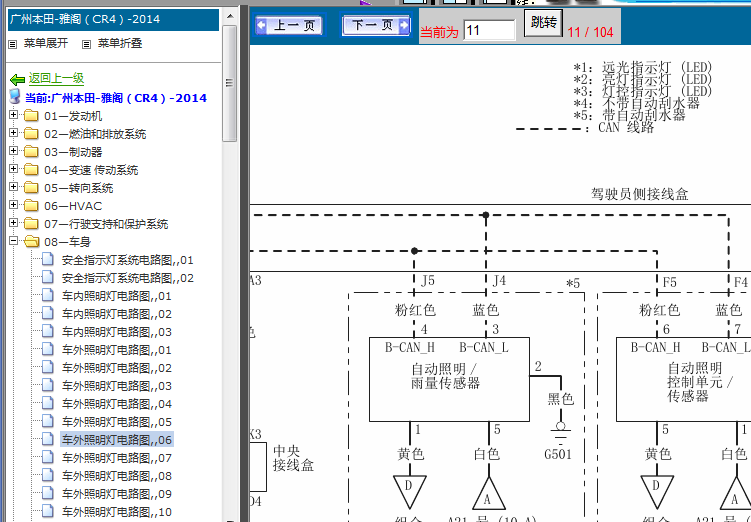This screenshot has width=751, height=522.
Task: Click document icon of 车外照明灯电路图,,04
Action: tap(47, 403)
